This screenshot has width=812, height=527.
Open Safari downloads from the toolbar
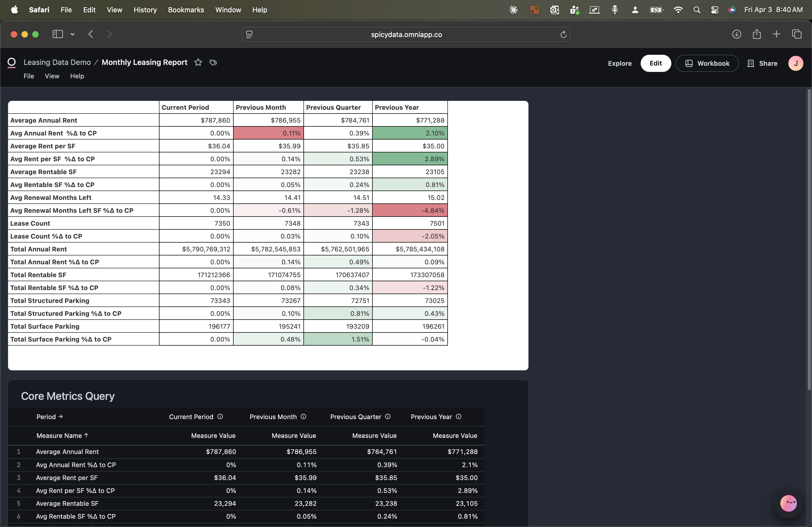point(737,34)
